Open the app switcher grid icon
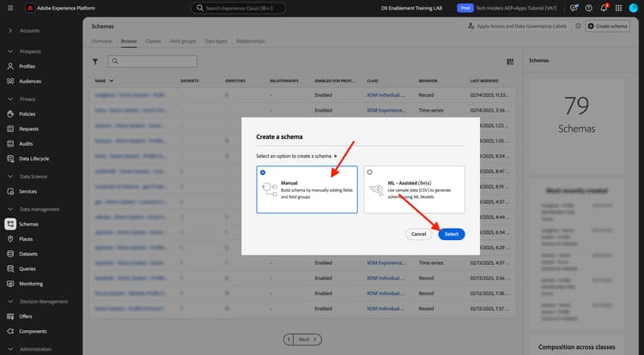Screen dimensions: 644x355 (618, 9)
